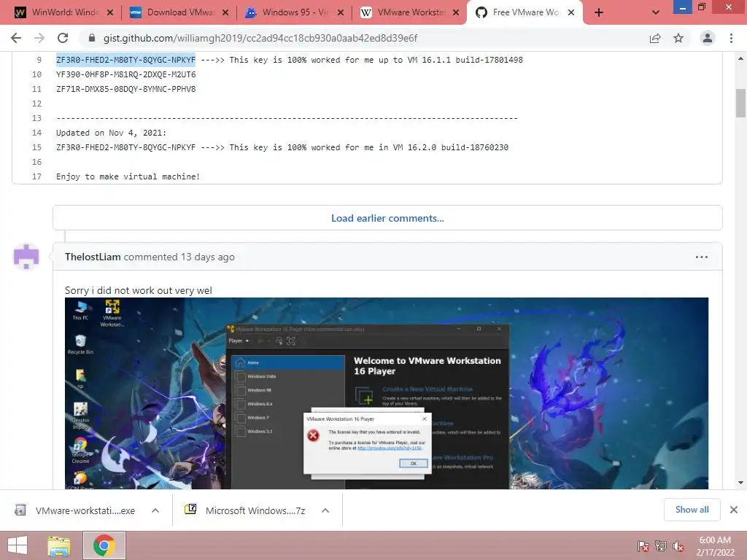Click the forward navigation arrow
The image size is (747, 560).
[39, 38]
